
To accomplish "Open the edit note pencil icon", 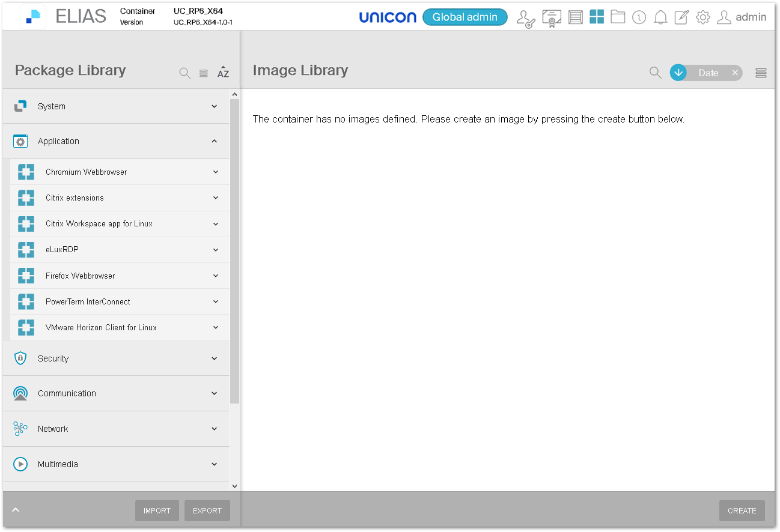I will pos(681,17).
